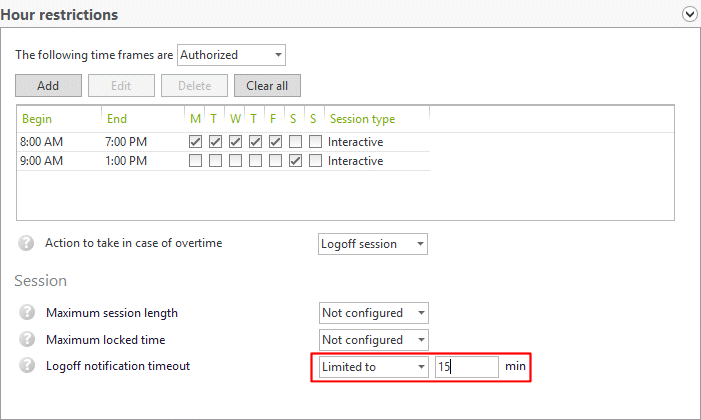This screenshot has width=701, height=420.
Task: Enable Sunday for the 8:00 AM time frame
Action: pyautogui.click(x=315, y=141)
